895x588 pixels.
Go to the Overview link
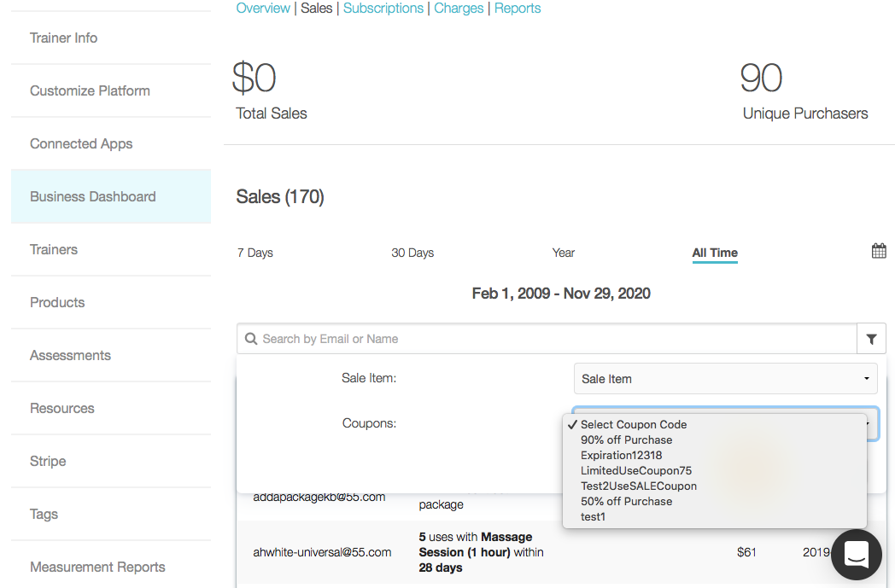[263, 9]
